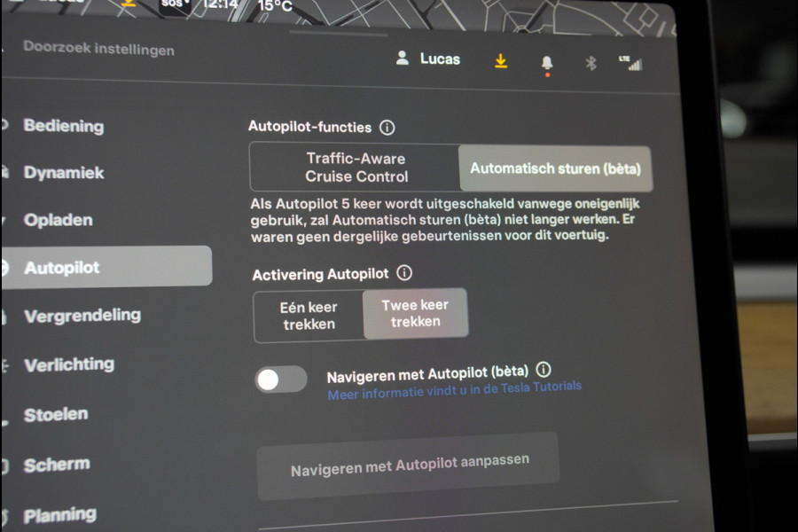Viewport: 798px width, 532px height.
Task: Click the Doorzoek instellingen search field
Action: click(100, 50)
